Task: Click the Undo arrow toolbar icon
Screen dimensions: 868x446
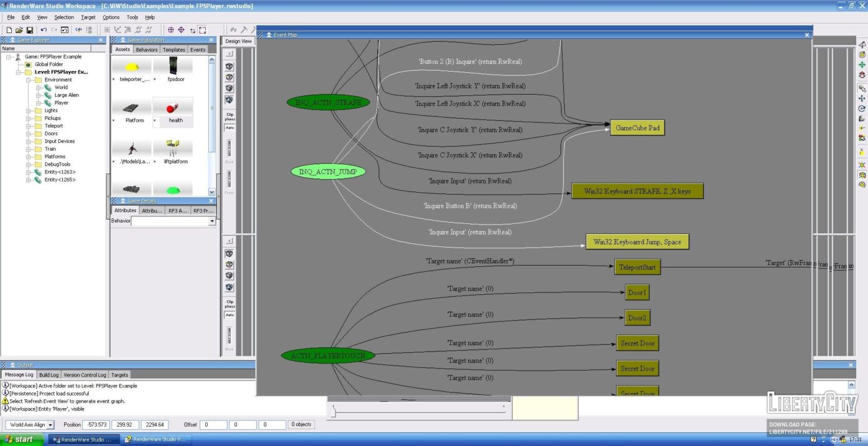Action: coord(44,30)
